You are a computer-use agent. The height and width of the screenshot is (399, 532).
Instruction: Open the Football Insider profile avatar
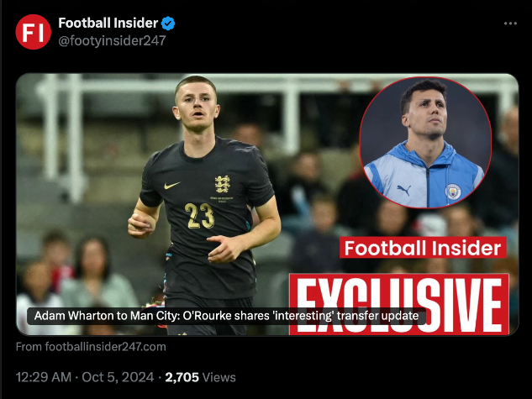(34, 32)
